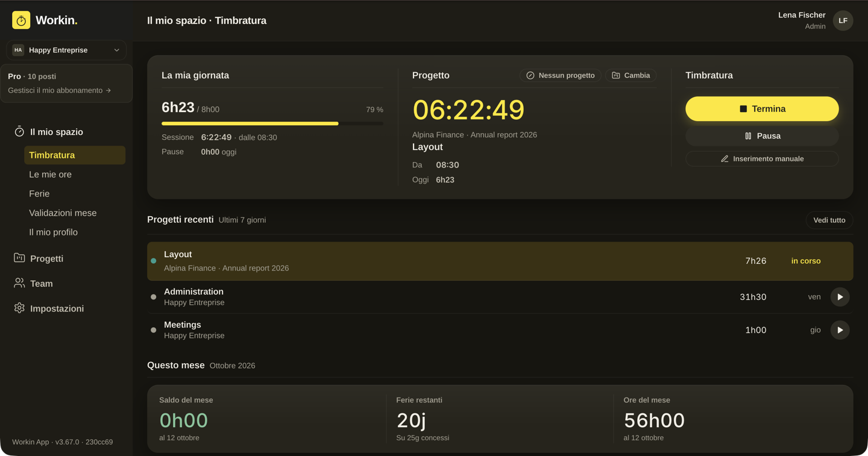Viewport: 868px width, 456px height.
Task: Click the LF user avatar
Action: 843,20
